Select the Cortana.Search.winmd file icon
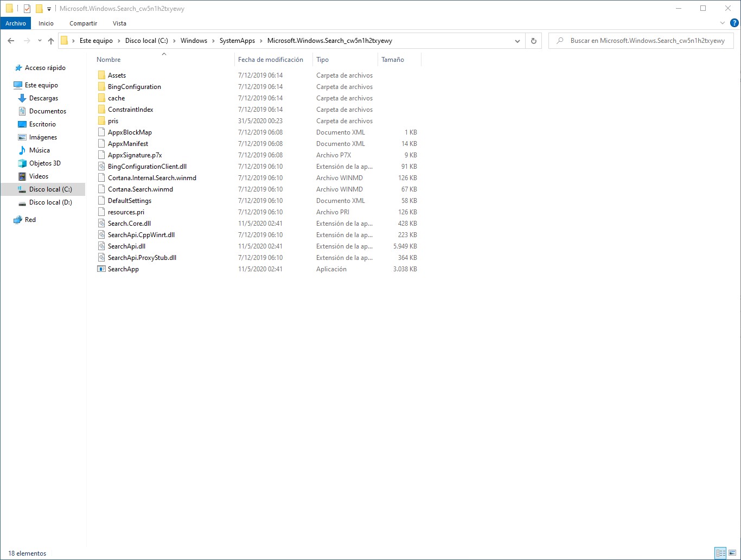 pyautogui.click(x=101, y=189)
